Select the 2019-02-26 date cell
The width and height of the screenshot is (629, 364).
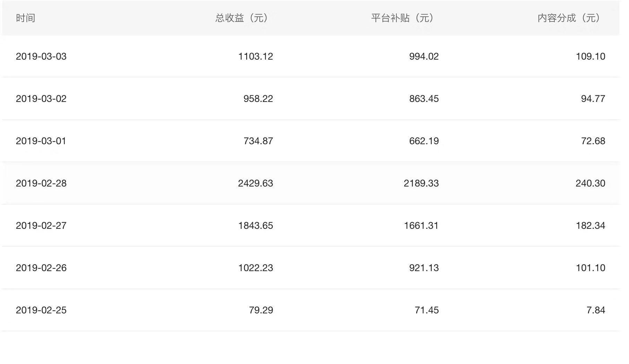coord(41,268)
